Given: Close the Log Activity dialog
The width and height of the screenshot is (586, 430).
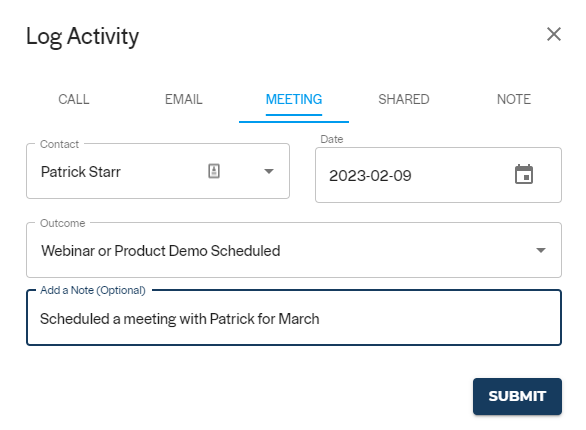Looking at the screenshot, I should [x=553, y=34].
